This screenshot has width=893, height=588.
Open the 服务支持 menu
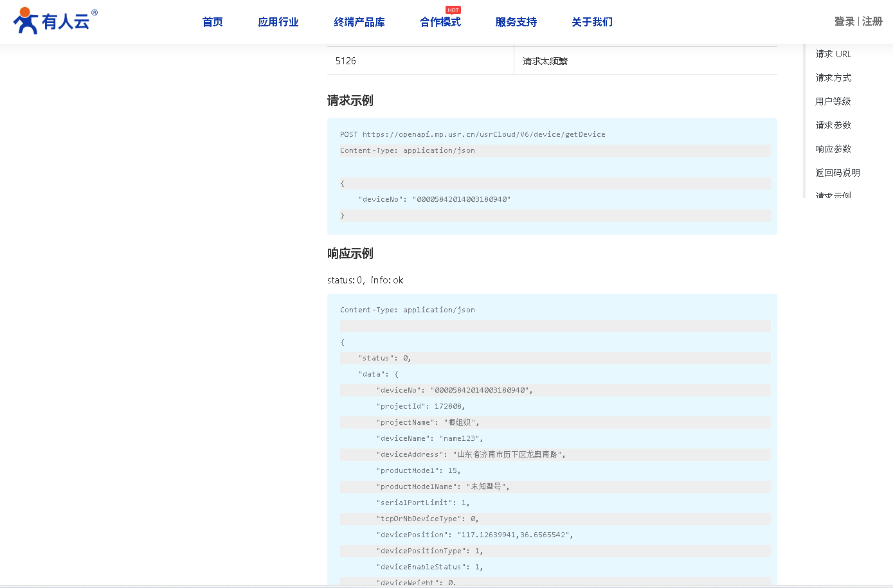(x=516, y=22)
